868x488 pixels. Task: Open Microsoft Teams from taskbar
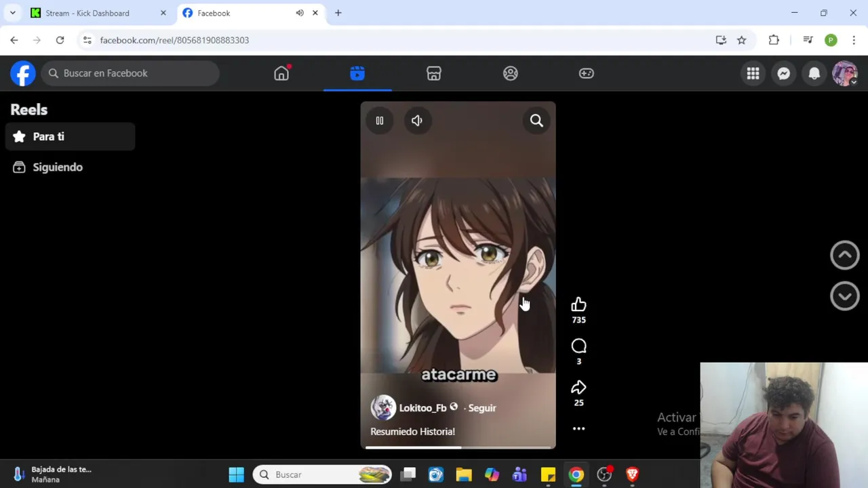pos(519,474)
